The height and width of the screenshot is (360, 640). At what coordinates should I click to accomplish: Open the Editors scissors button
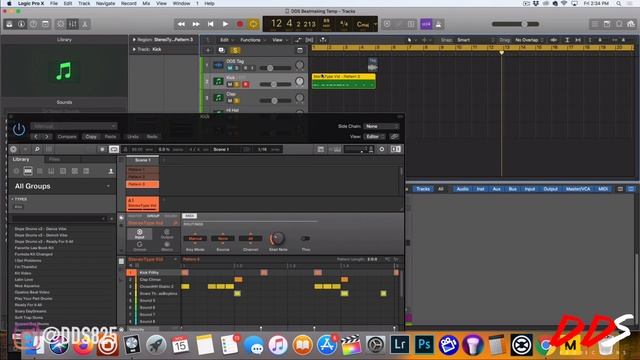(x=85, y=24)
